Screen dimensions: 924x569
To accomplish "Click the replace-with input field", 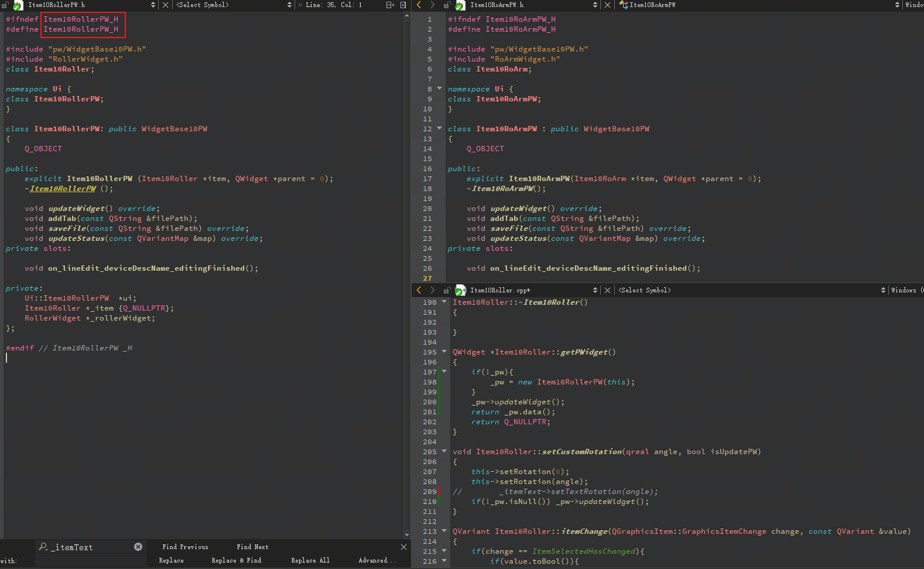I will click(x=91, y=561).
